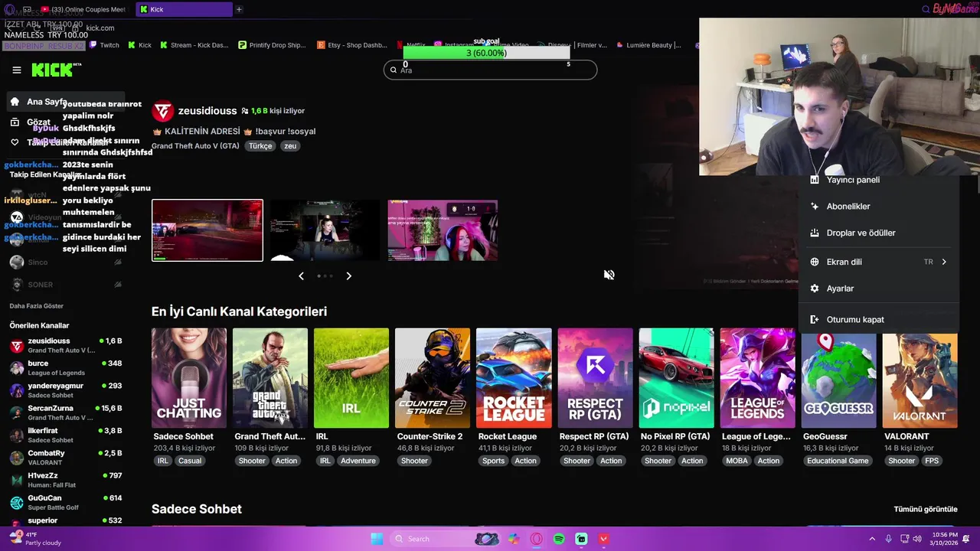Unmute the featured stream volume icon
The image size is (980, 551).
609,275
